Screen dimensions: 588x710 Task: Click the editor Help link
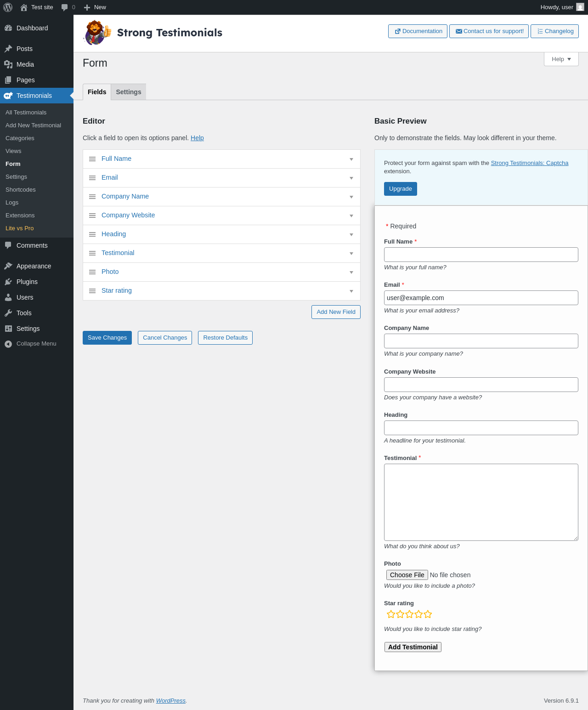tap(197, 138)
